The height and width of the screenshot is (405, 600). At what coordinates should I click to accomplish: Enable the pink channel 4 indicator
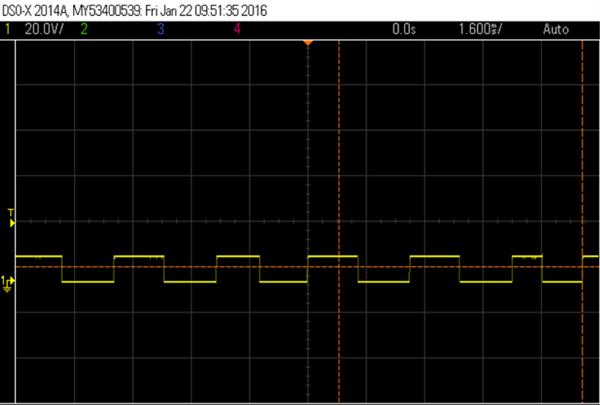pos(237,30)
